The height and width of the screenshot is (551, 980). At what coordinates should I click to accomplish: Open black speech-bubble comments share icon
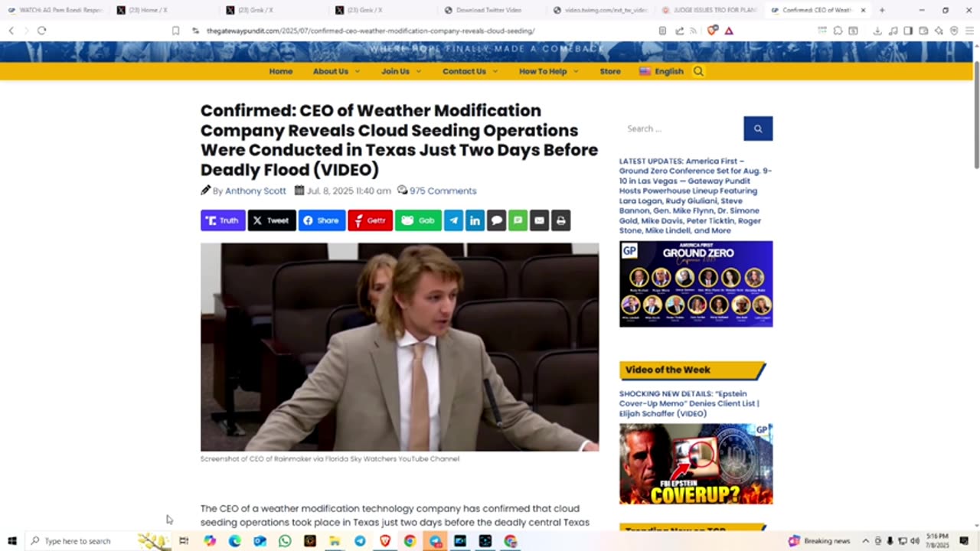coord(496,220)
